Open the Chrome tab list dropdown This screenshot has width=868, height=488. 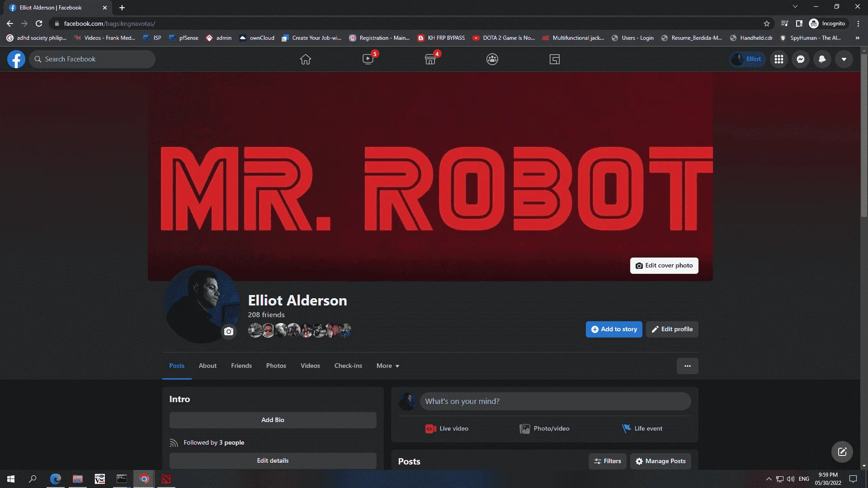(x=795, y=7)
